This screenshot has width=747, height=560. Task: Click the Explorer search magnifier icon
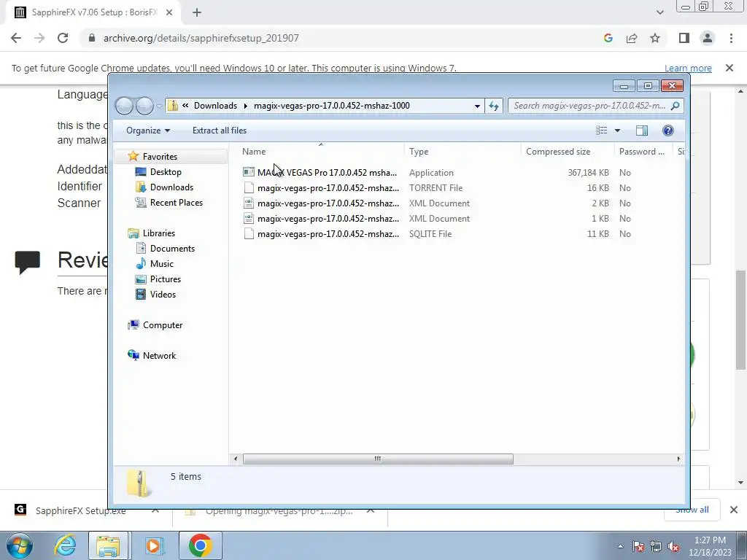(675, 106)
